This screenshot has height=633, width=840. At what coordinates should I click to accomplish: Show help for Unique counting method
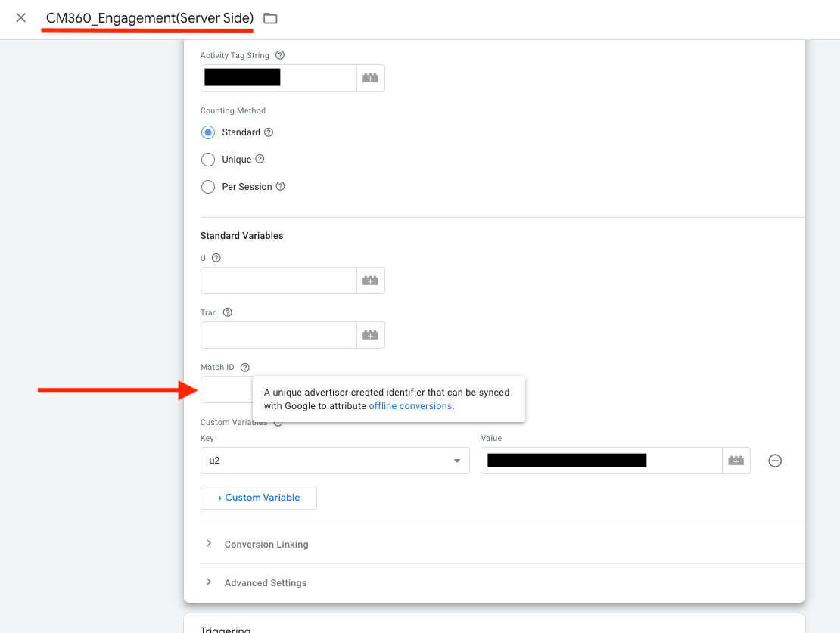(x=260, y=159)
